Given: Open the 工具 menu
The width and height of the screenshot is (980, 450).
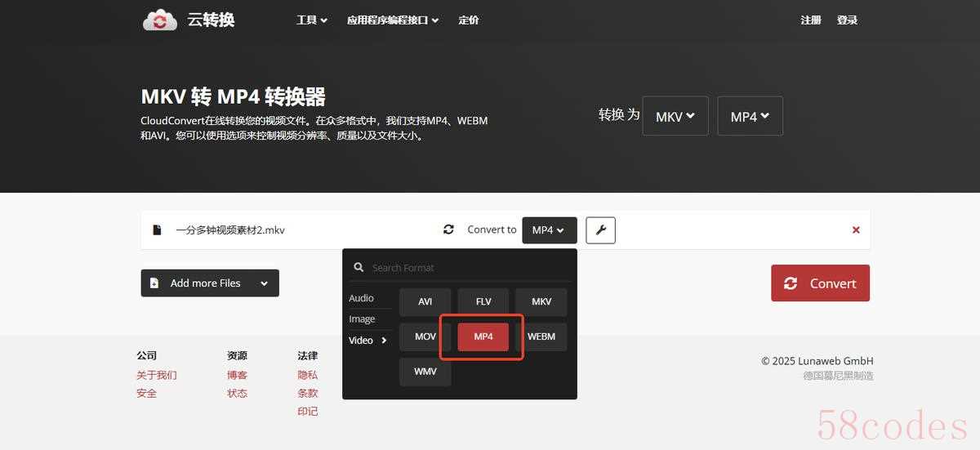Looking at the screenshot, I should pos(311,20).
